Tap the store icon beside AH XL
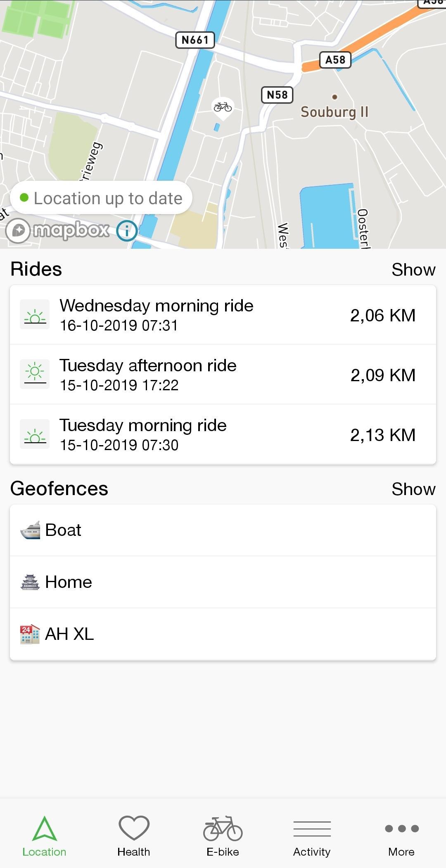Image resolution: width=446 pixels, height=868 pixels. coord(30,634)
